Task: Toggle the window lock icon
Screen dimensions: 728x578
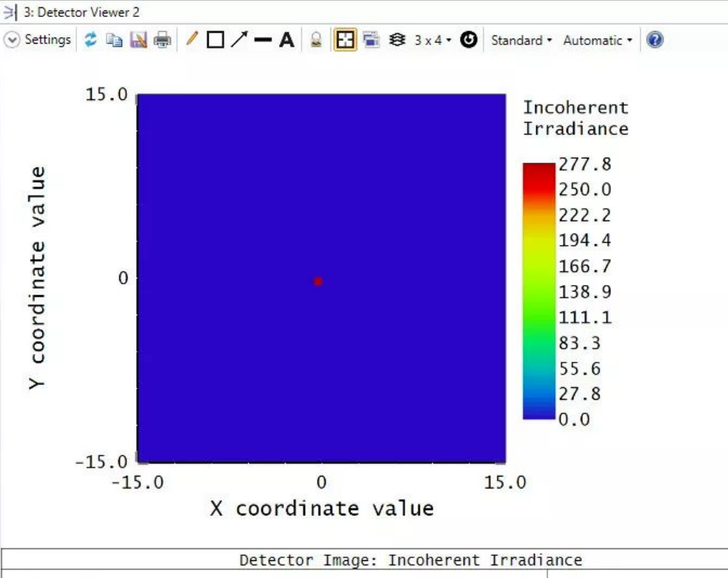Action: [316, 40]
